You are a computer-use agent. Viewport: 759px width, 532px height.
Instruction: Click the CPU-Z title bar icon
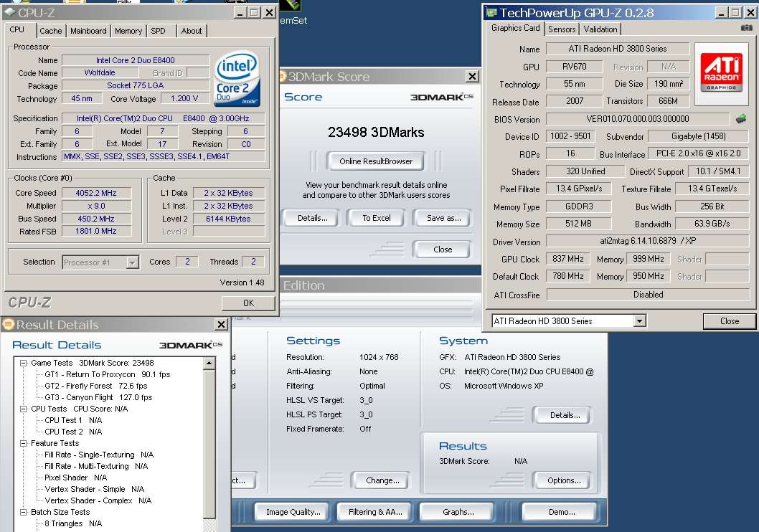tap(9, 12)
